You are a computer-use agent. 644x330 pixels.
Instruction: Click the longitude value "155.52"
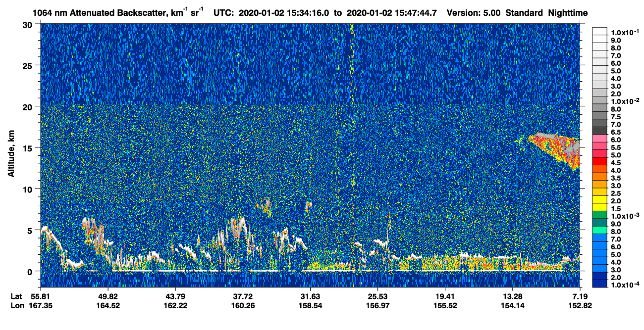[x=445, y=305]
